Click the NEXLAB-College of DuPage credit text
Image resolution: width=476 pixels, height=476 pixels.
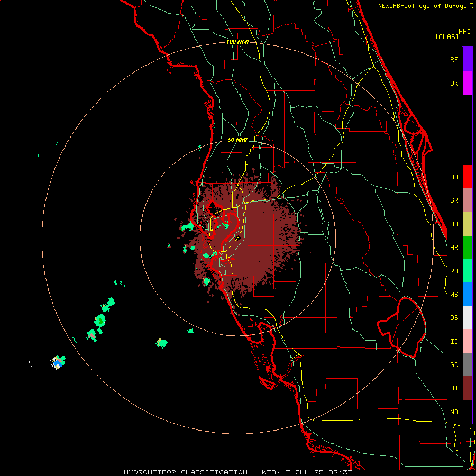(x=423, y=6)
